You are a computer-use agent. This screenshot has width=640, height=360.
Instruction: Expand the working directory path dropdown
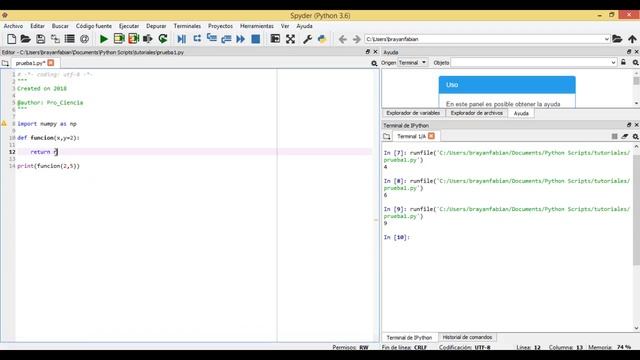[607, 39]
